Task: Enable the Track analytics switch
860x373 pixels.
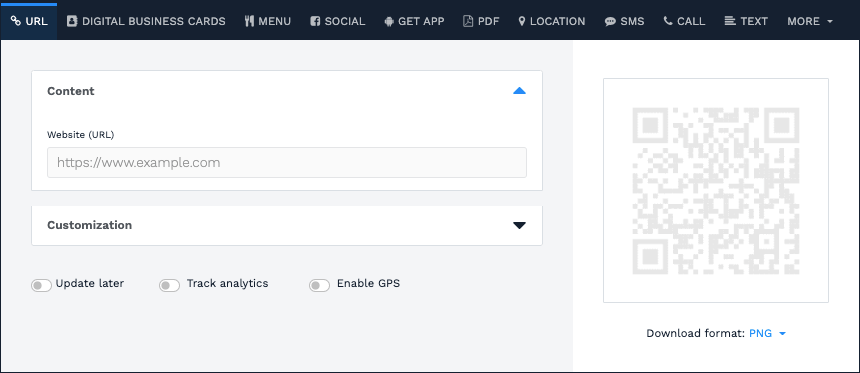Action: 169,285
